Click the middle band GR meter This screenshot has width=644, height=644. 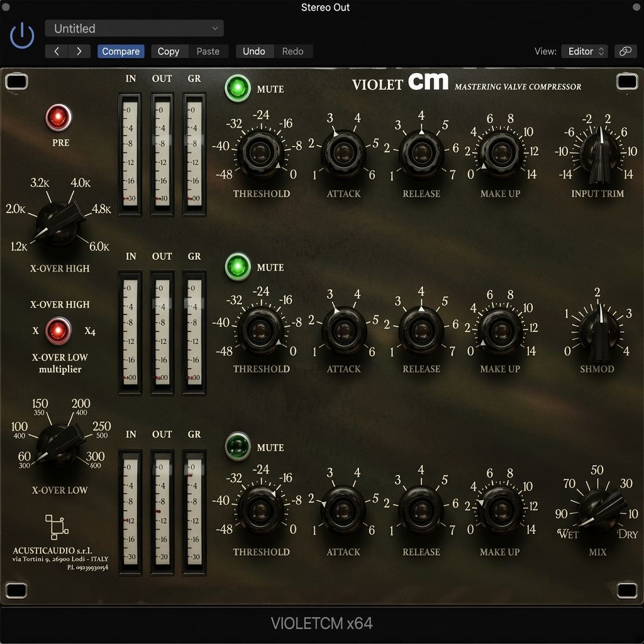194,333
